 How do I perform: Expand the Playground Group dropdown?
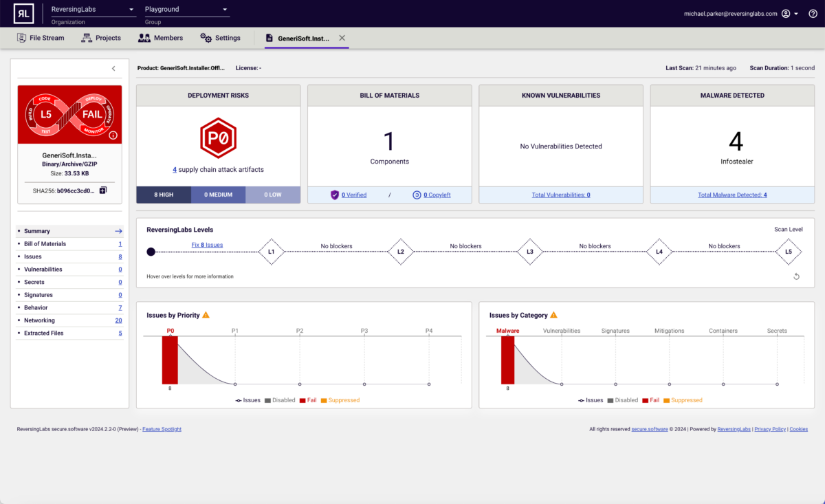186,10
